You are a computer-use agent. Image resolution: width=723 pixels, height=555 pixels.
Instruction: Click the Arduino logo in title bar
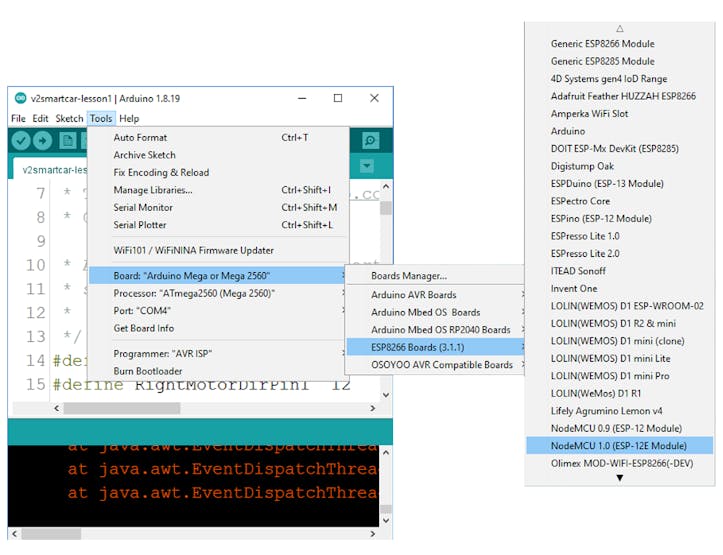[x=20, y=98]
